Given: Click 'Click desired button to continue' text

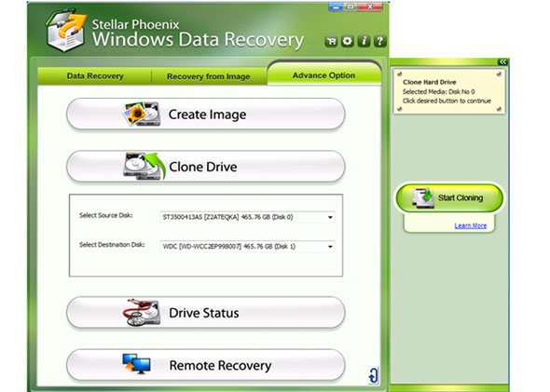Looking at the screenshot, I should 447,101.
